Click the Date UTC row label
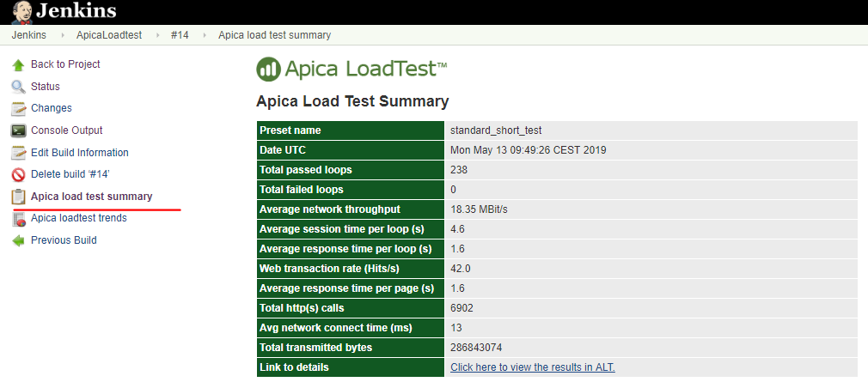The image size is (868, 382). point(283,150)
